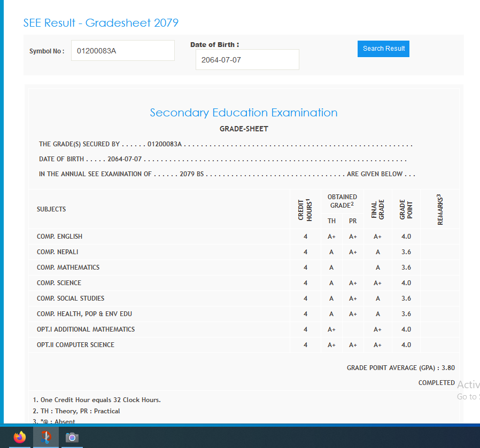
Task: Launch the Camera app from taskbar
Action: point(72,437)
